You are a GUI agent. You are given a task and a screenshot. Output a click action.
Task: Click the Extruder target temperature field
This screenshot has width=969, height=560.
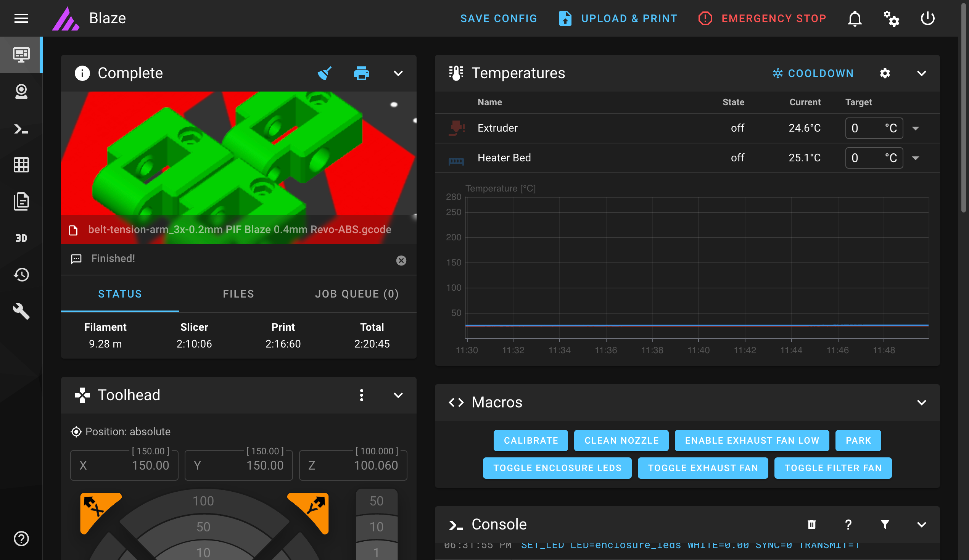(x=874, y=128)
